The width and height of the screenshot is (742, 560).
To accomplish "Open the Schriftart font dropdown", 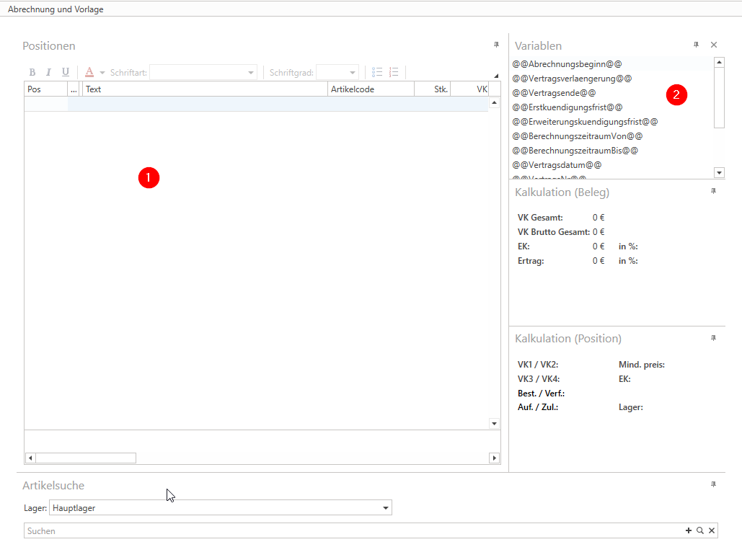I will coord(251,73).
